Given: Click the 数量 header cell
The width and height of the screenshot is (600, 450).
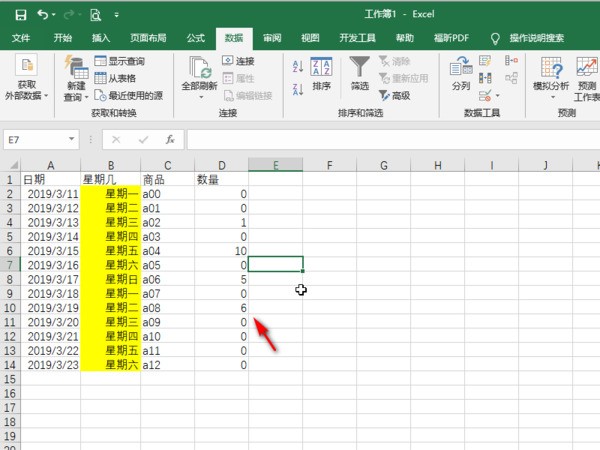Looking at the screenshot, I should pyautogui.click(x=222, y=179).
